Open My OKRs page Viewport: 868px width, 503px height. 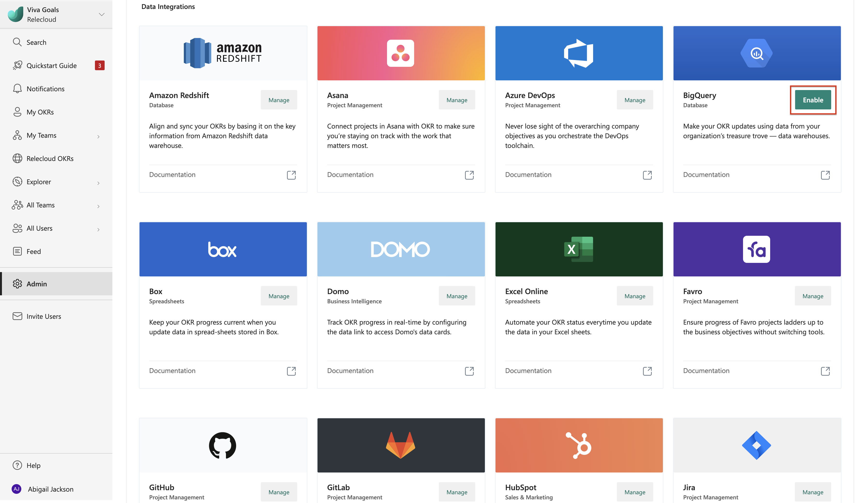[56, 112]
